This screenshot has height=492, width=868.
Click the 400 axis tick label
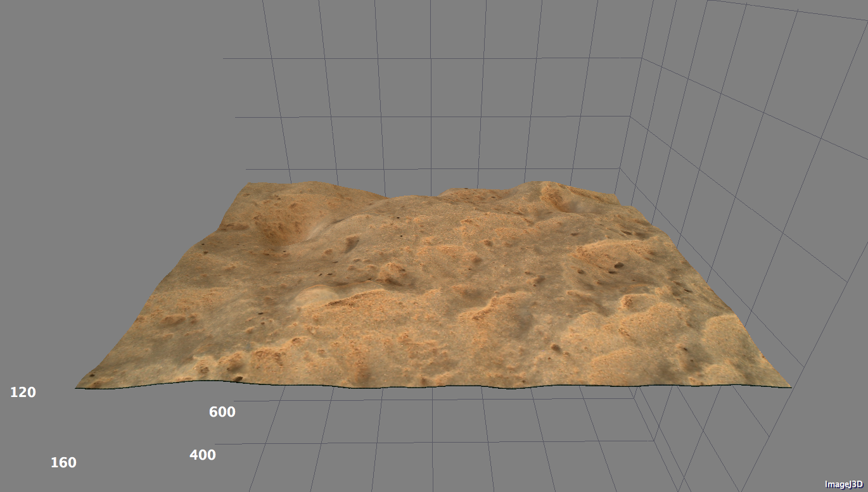203,455
